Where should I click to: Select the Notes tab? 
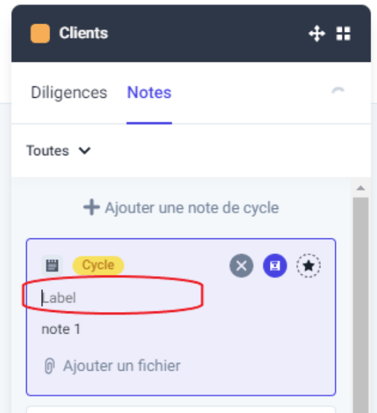(149, 93)
